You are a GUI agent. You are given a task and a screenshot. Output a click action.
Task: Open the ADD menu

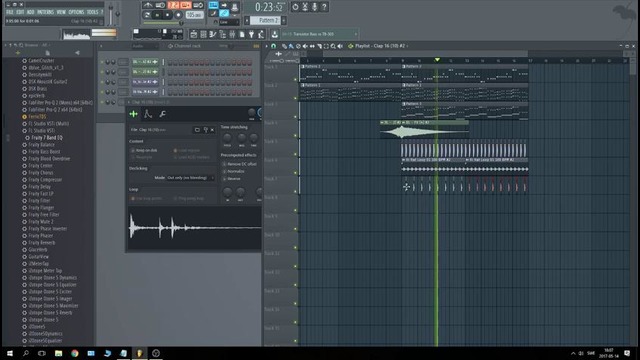(31, 12)
